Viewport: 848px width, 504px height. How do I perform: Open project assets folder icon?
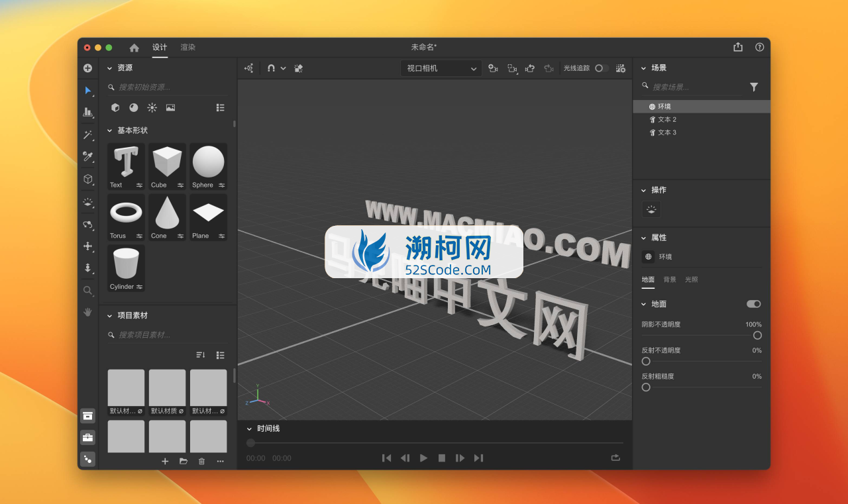point(184,461)
